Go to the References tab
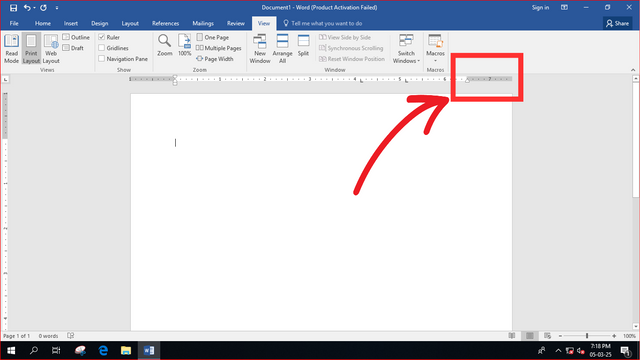The height and width of the screenshot is (360, 640). pyautogui.click(x=165, y=23)
